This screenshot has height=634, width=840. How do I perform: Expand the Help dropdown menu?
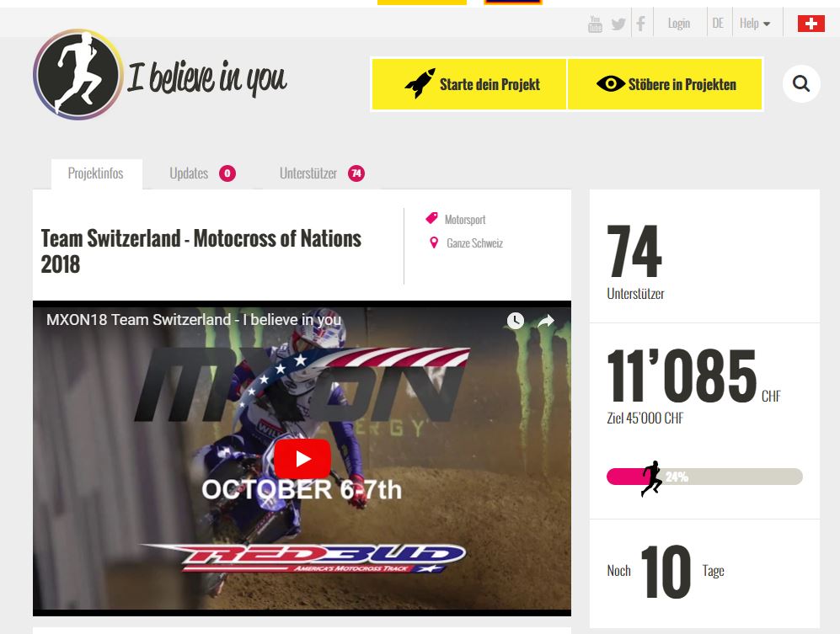pos(755,24)
